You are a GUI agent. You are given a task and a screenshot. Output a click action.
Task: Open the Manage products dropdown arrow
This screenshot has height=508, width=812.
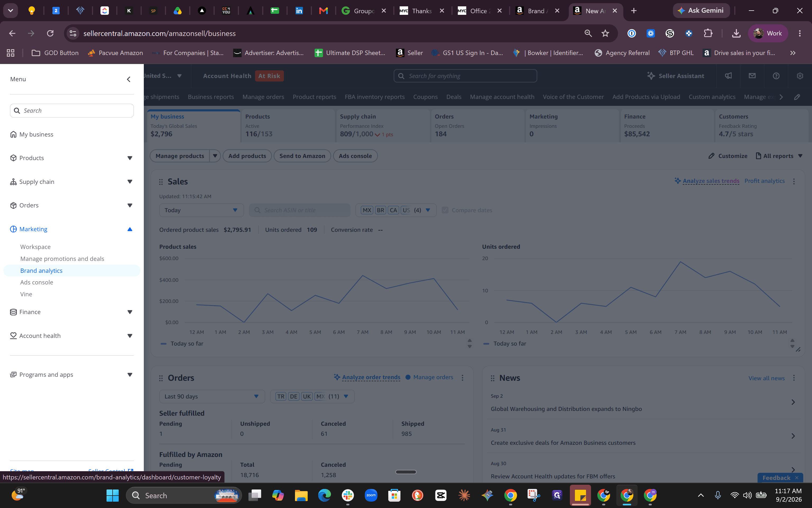coord(215,156)
